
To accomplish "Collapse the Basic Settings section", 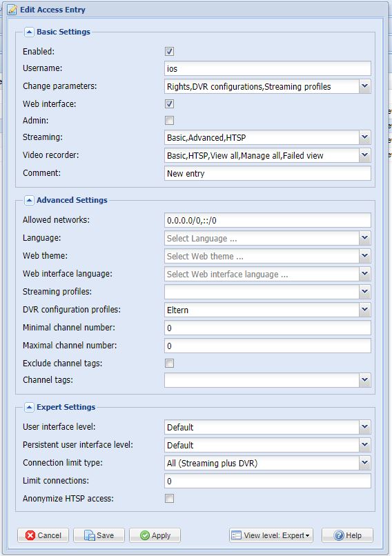I will tap(29, 32).
